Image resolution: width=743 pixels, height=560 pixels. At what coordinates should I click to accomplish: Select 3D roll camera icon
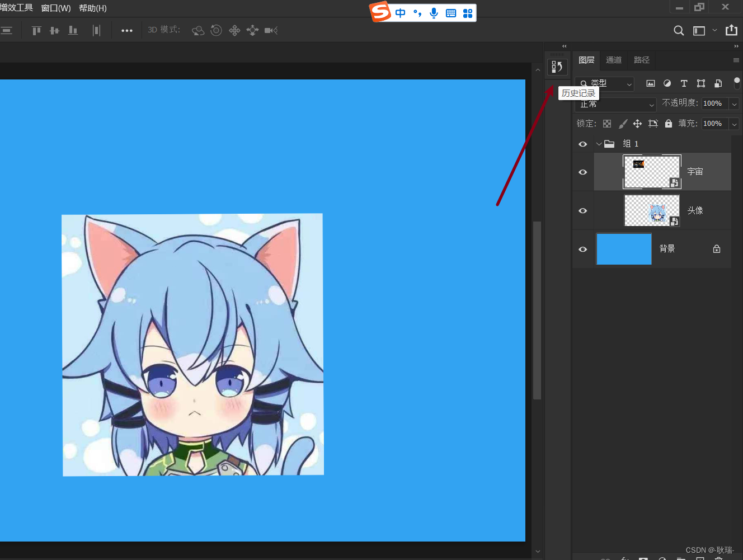217,30
